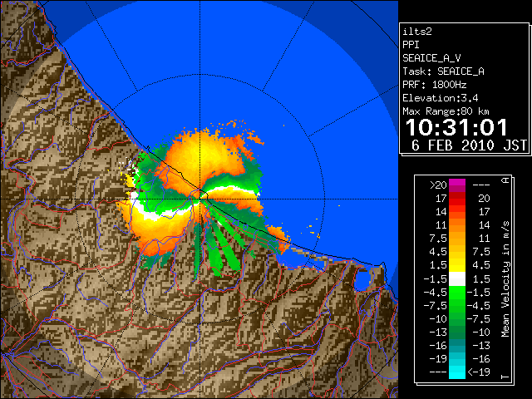
Task: Click the 'SEAICE_A_V' product name
Action: pyautogui.click(x=431, y=58)
